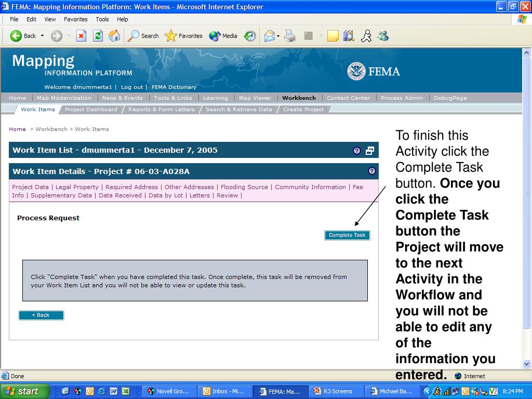Viewport: 532px width, 399px height.
Task: Click the < Back button
Action: click(41, 315)
